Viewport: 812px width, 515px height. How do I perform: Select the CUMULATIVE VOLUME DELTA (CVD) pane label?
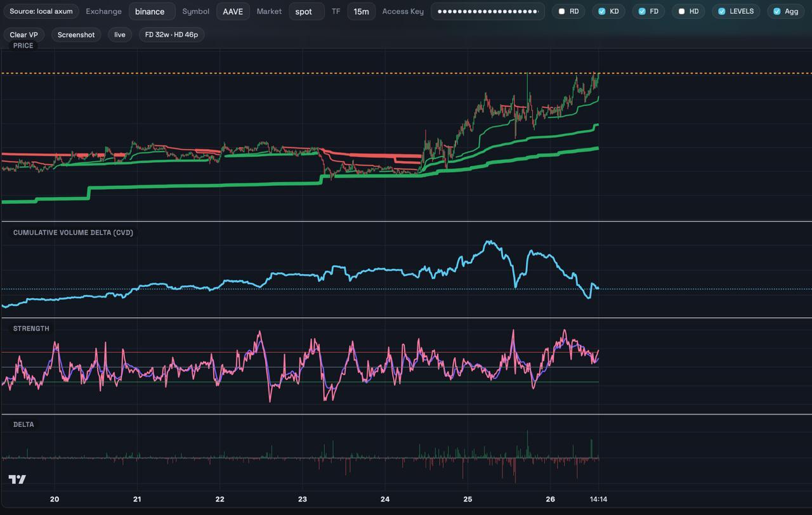click(x=73, y=233)
